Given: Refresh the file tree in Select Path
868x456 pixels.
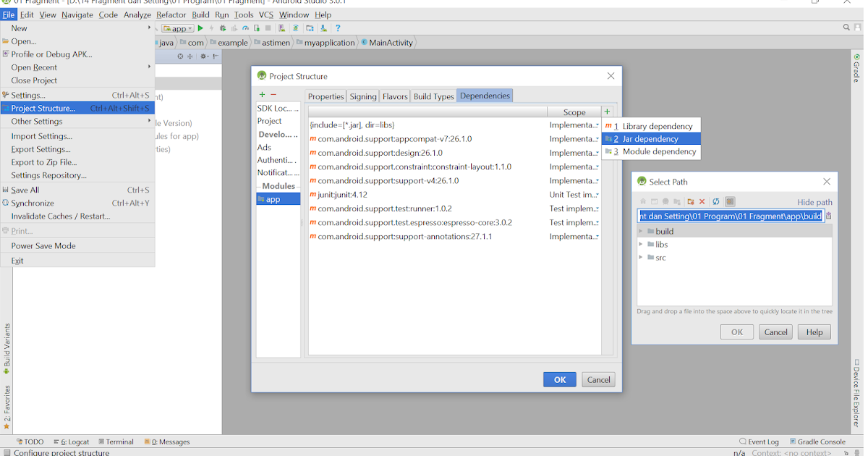Looking at the screenshot, I should coord(716,202).
